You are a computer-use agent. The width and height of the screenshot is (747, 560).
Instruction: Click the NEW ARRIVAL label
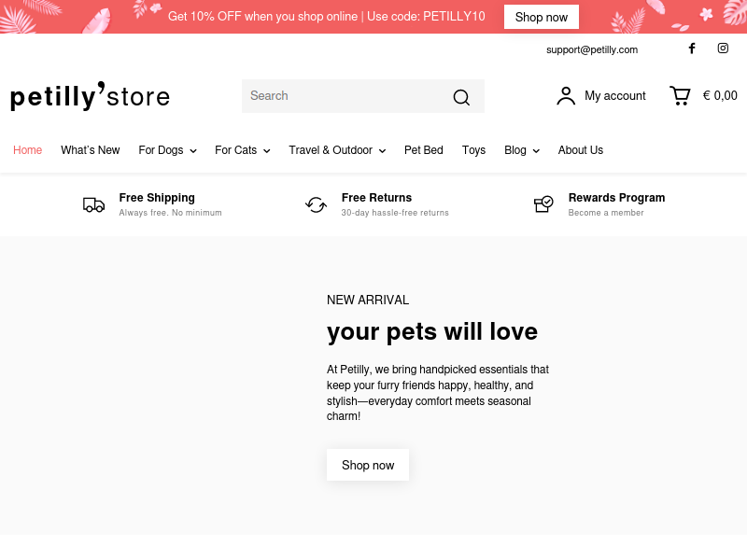368,300
